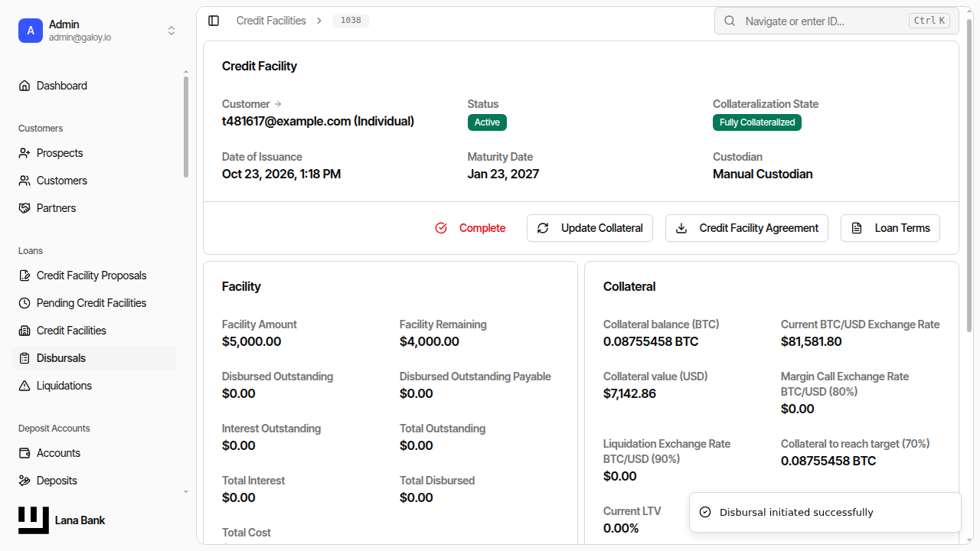This screenshot has height=551, width=980.
Task: Open the Loan Terms button
Action: click(x=890, y=228)
